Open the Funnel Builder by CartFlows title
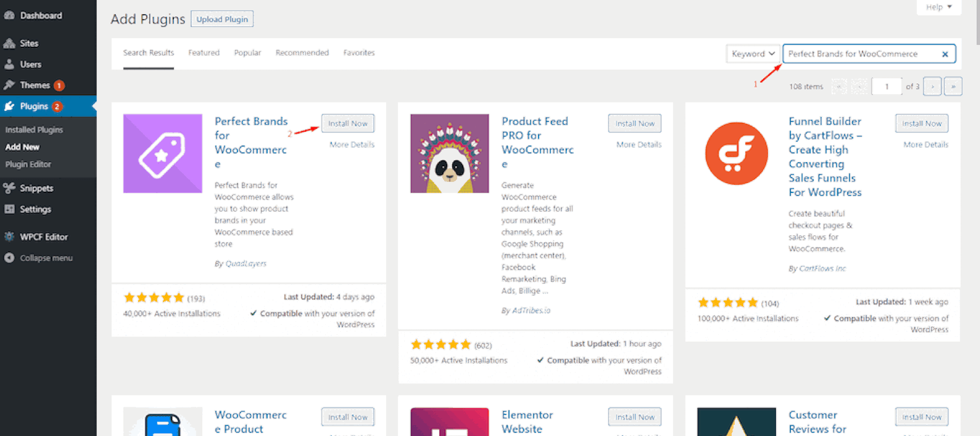The image size is (980, 436). pos(825,157)
